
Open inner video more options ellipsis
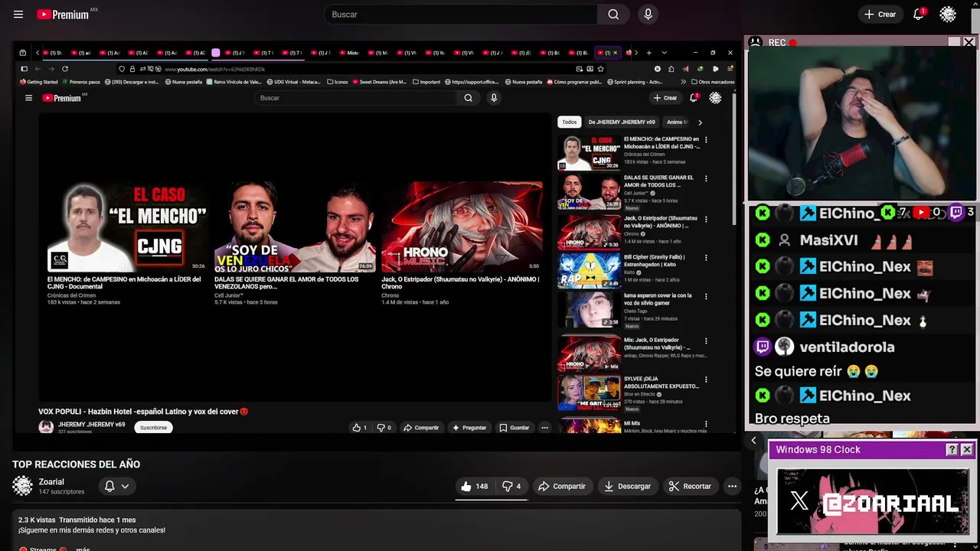544,428
